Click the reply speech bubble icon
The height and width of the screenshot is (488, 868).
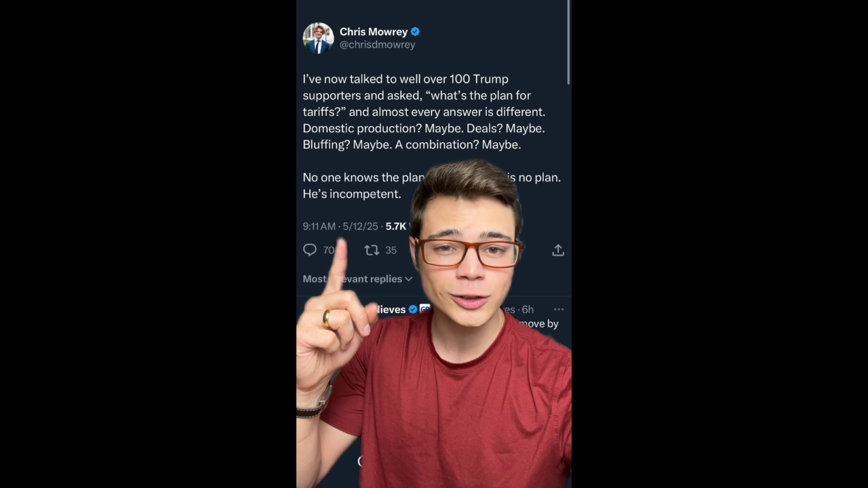pos(310,250)
